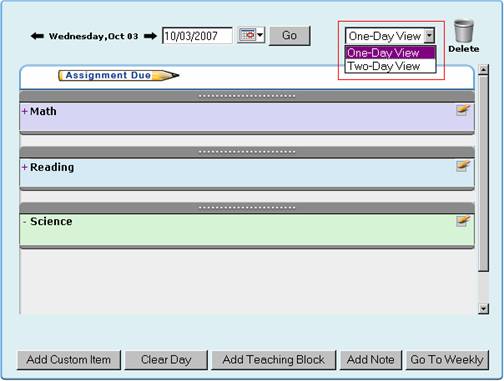This screenshot has height=381, width=504.
Task: Go to next day with right arrow
Action: 150,36
